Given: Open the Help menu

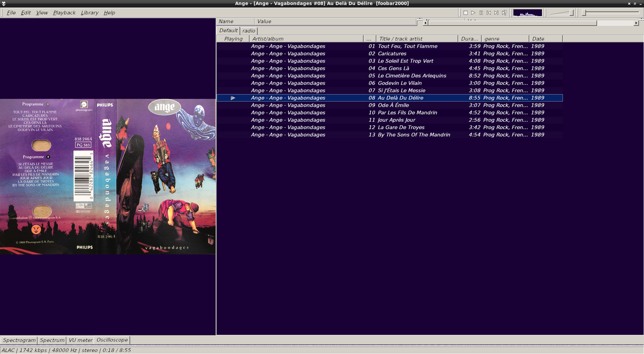Looking at the screenshot, I should pos(109,13).
